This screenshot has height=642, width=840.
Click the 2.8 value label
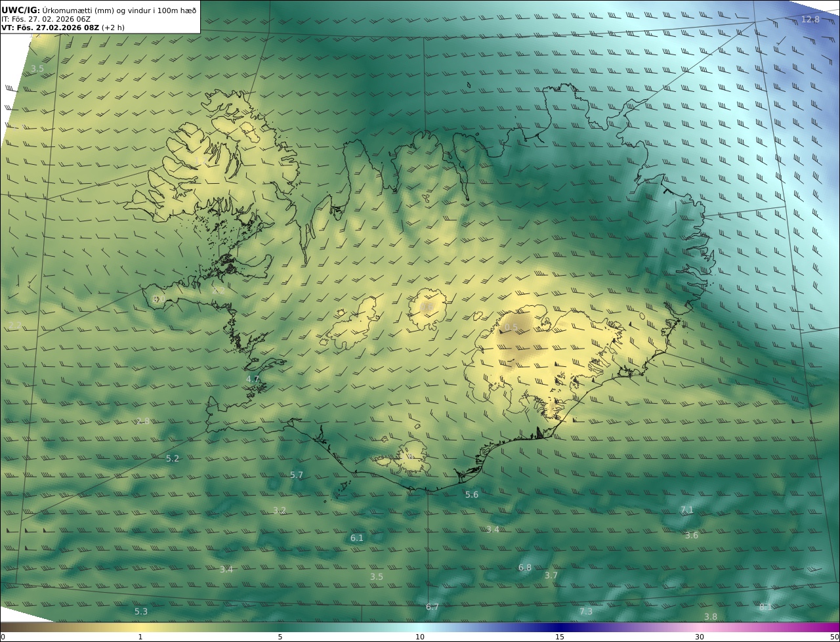pos(142,421)
